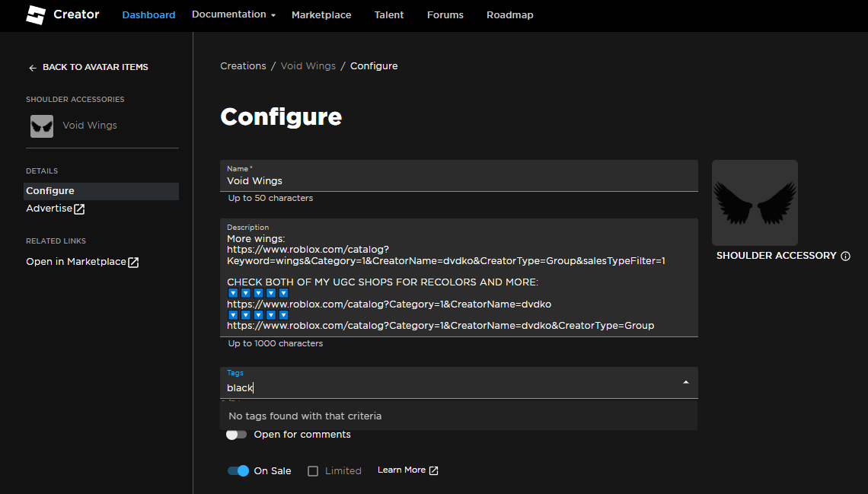Turn off the On Sale switch
Screen dimensions: 868x494
tap(238, 470)
